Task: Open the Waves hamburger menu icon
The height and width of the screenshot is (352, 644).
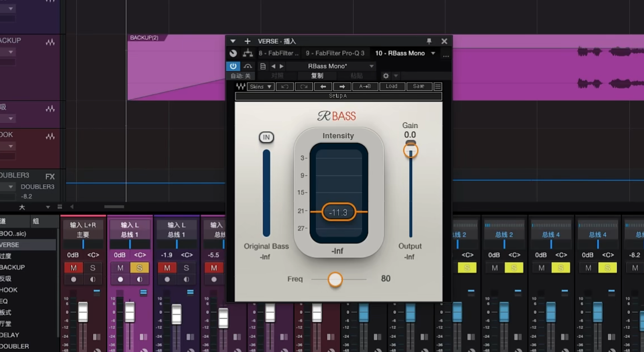Action: [438, 86]
